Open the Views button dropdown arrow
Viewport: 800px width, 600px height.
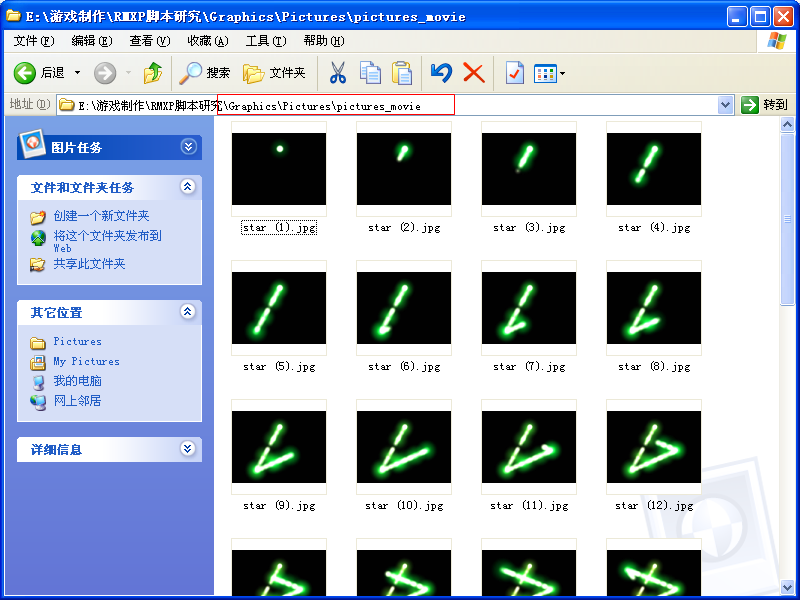coord(562,74)
